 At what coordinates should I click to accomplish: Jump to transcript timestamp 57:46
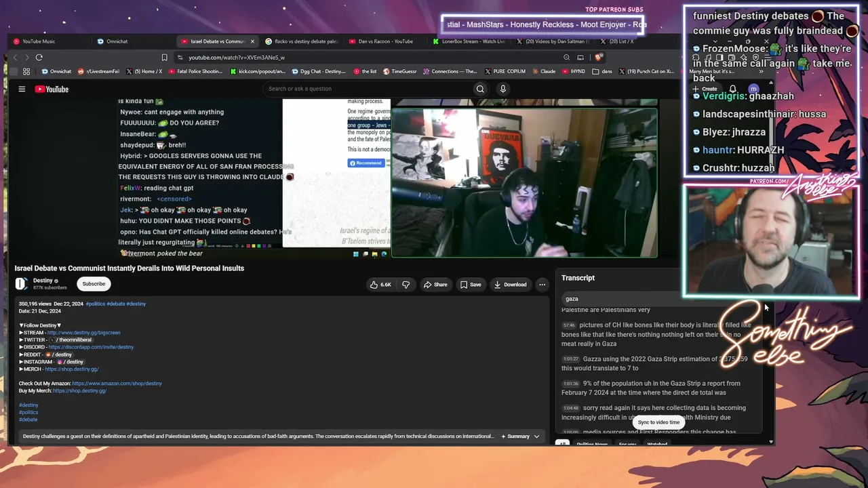point(569,325)
